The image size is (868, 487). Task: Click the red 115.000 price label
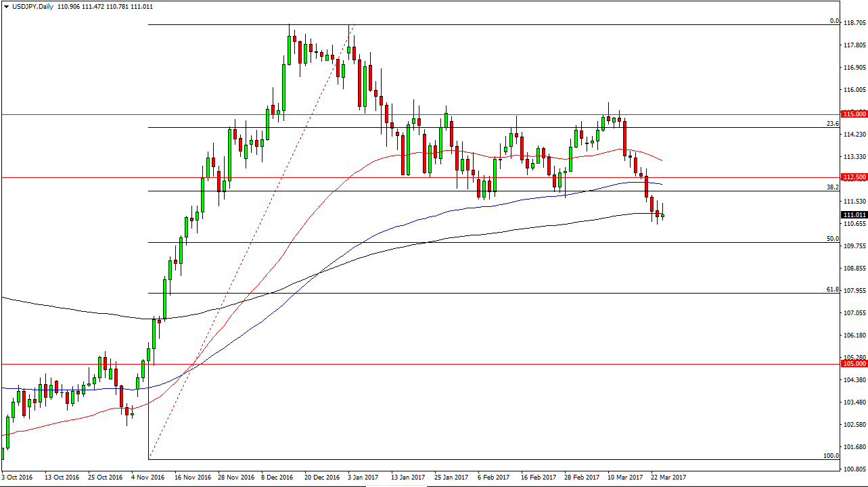pyautogui.click(x=854, y=114)
